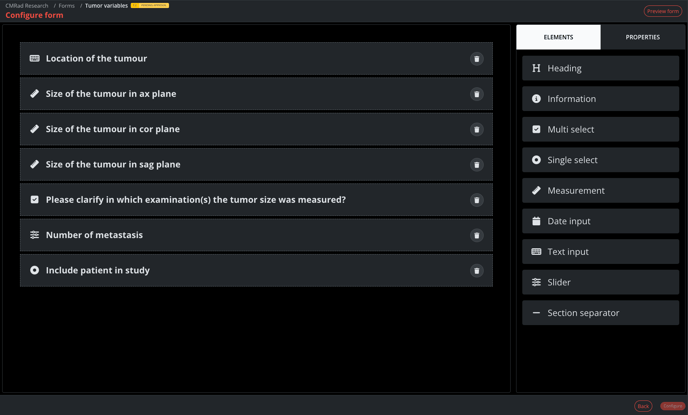Click the Preview form button

[x=663, y=11]
